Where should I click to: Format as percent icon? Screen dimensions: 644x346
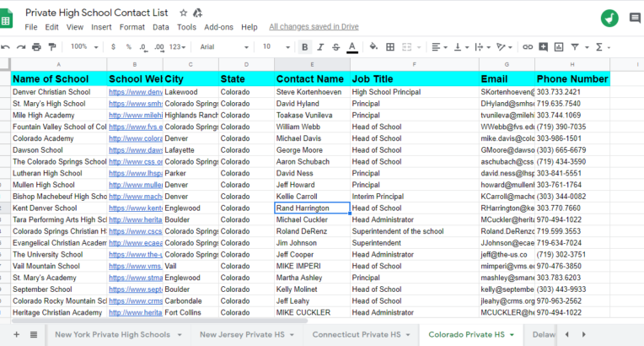coord(129,47)
